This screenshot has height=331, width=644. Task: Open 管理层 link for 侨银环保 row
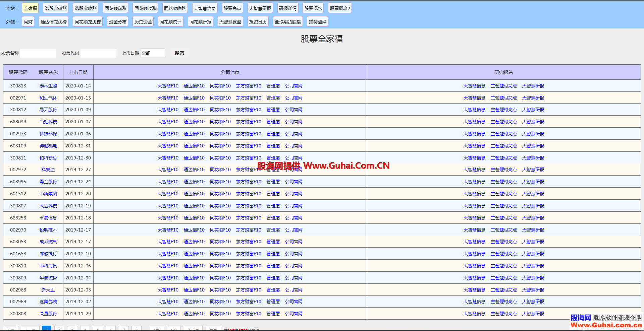pyautogui.click(x=273, y=134)
